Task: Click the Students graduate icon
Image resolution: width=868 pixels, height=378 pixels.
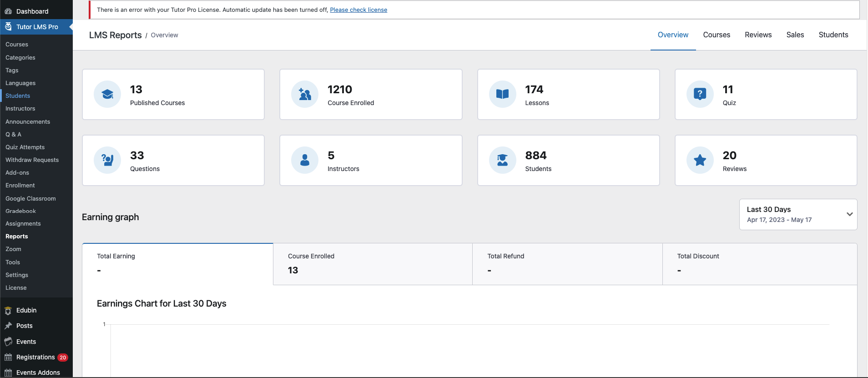Action: point(502,160)
